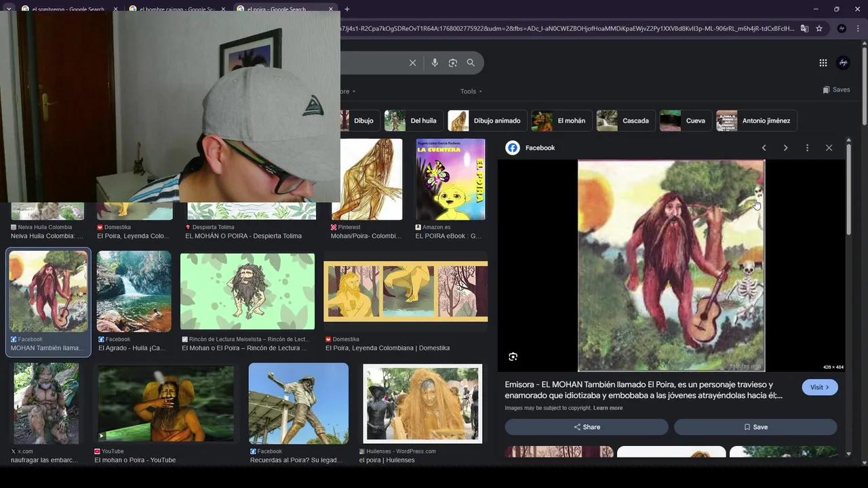This screenshot has height=488, width=868.
Task: Open the "El Agrado - Huila" waterfall thumbnail
Action: [x=134, y=291]
